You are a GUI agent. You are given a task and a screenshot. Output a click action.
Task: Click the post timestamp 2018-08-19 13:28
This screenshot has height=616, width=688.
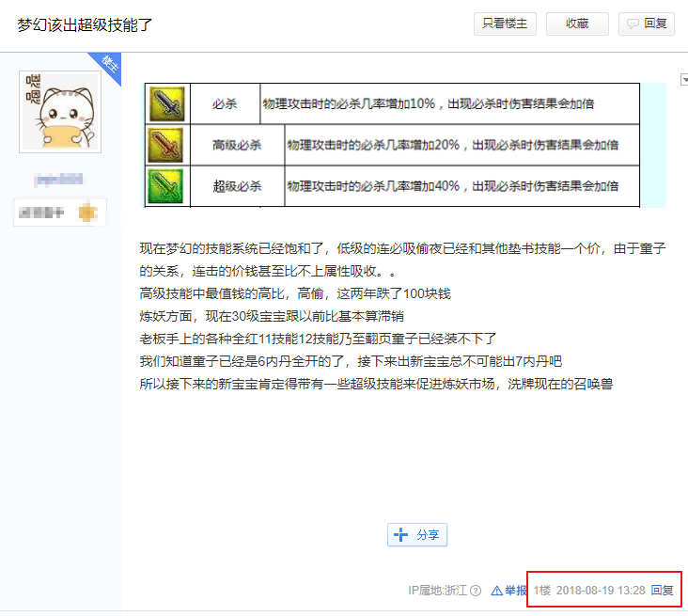pyautogui.click(x=600, y=591)
